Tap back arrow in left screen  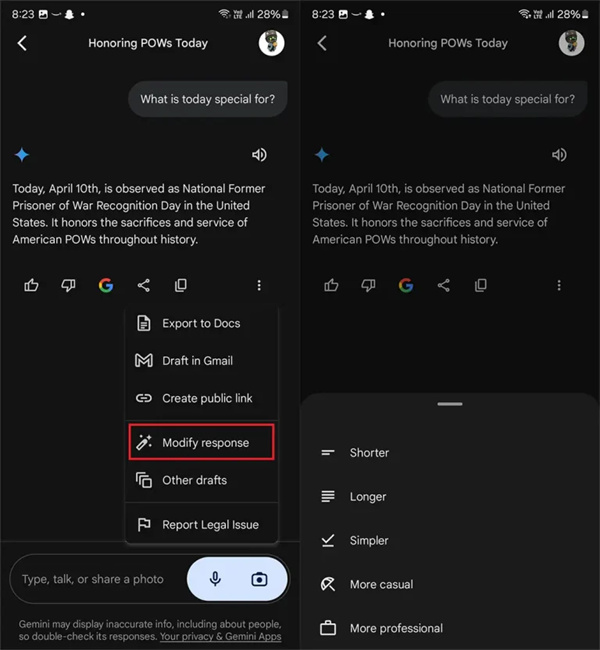[x=22, y=43]
